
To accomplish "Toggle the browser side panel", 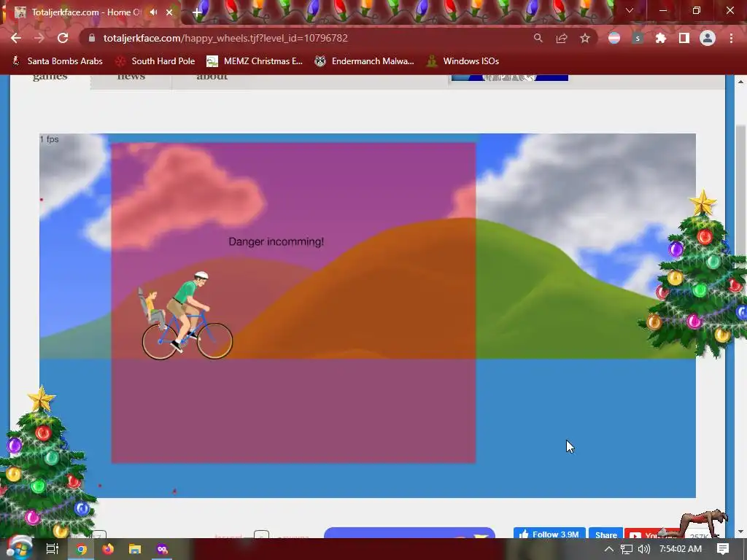I will [684, 38].
